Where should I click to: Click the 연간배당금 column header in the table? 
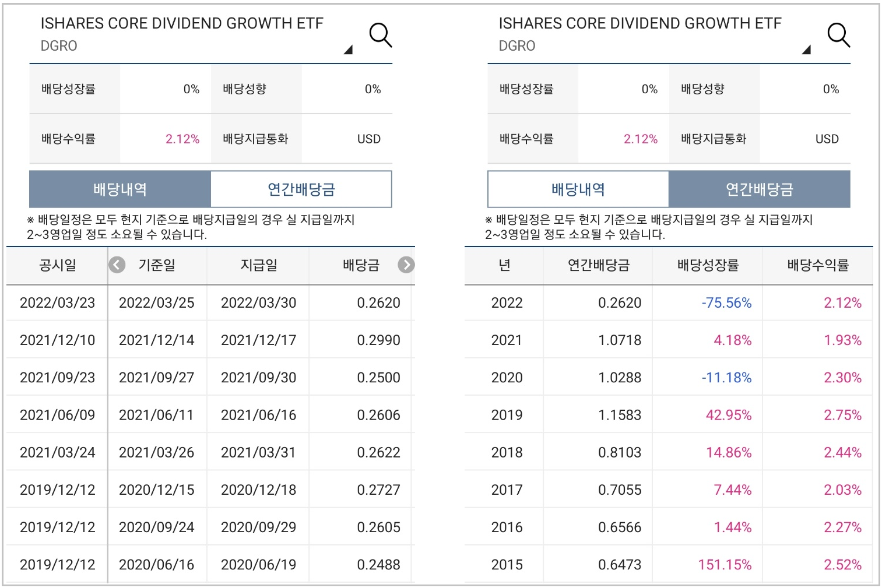599,266
